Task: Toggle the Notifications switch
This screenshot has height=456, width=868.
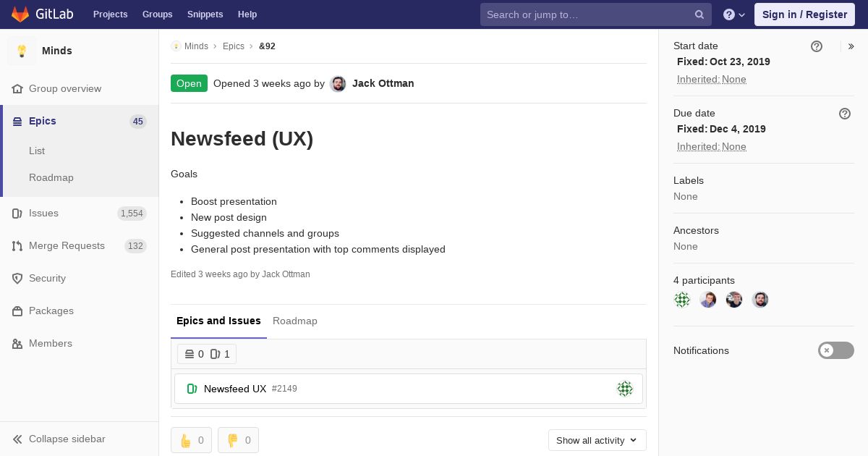Action: [x=835, y=350]
